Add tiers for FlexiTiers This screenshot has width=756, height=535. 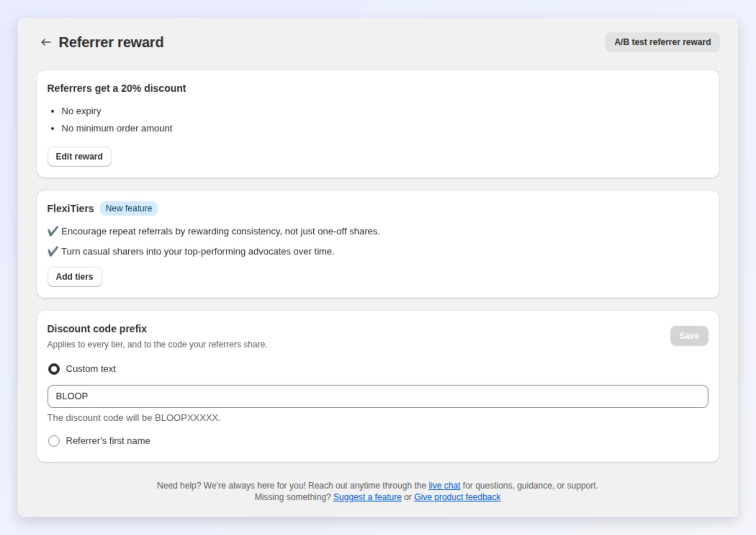coord(75,277)
